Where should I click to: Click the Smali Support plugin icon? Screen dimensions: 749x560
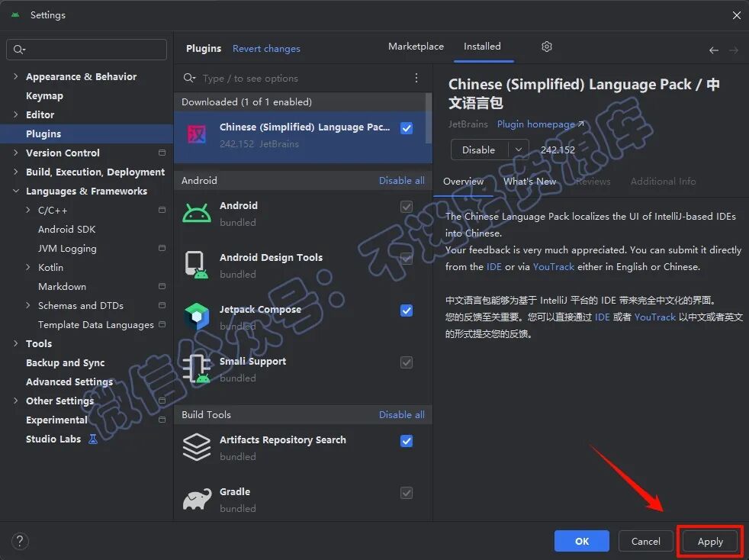(x=197, y=369)
